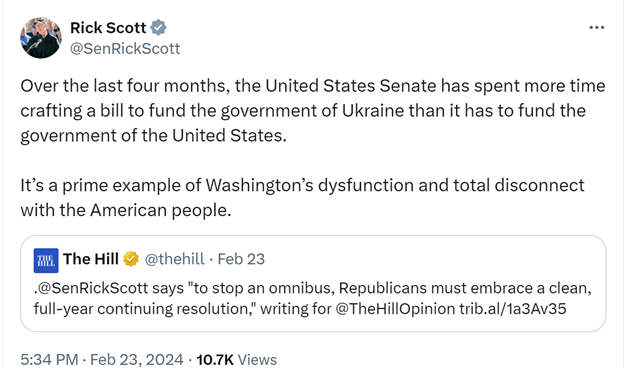Click the blue verified badge beside Rick Scott

[158, 27]
